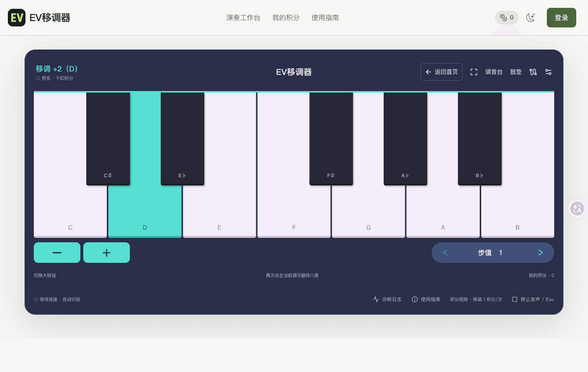Click 再次点击当前调可翻转八度 hint text

(293, 276)
